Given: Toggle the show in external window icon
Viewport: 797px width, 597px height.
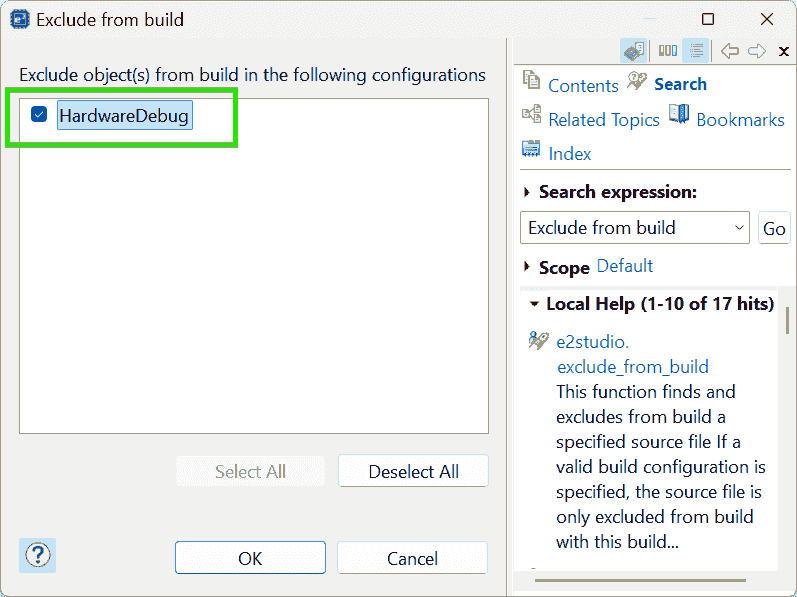Looking at the screenshot, I should click(x=632, y=51).
